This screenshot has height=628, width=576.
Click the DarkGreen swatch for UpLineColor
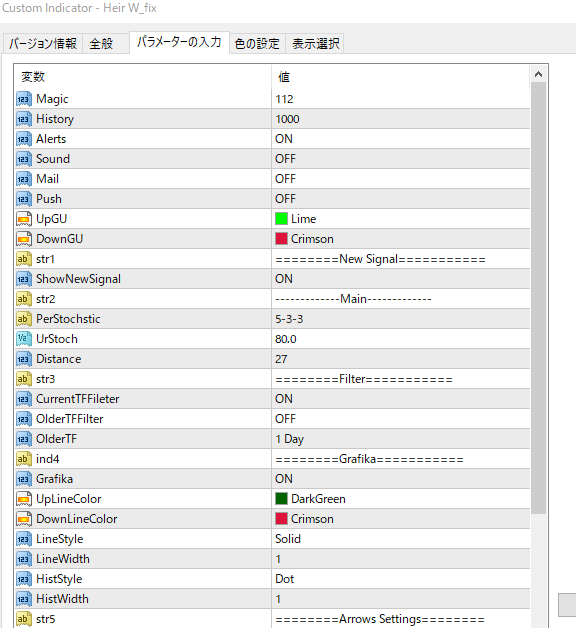281,499
